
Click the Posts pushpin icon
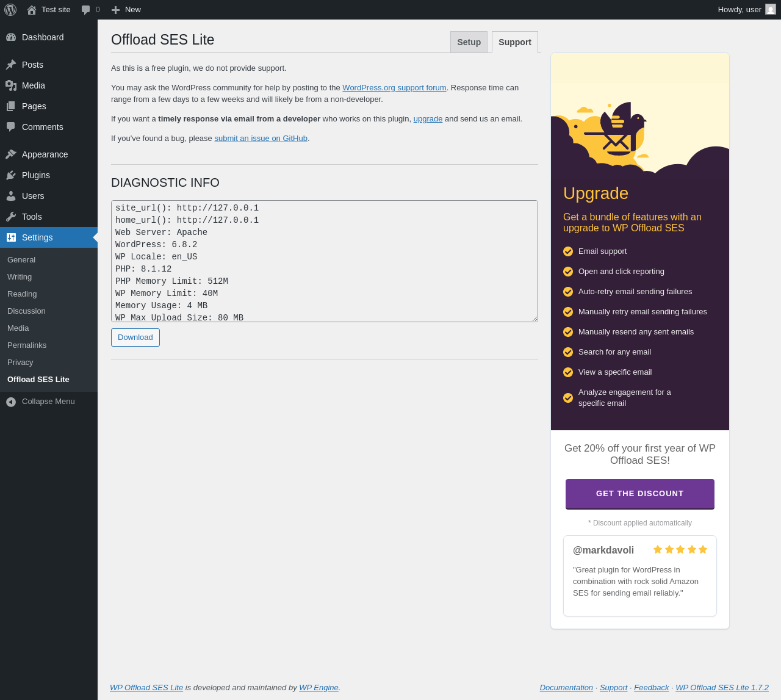11,65
